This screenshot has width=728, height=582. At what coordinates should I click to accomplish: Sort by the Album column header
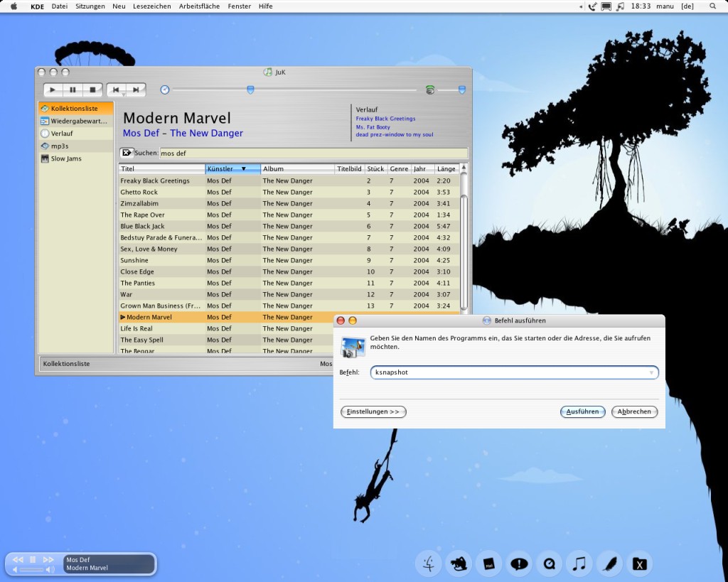point(297,169)
